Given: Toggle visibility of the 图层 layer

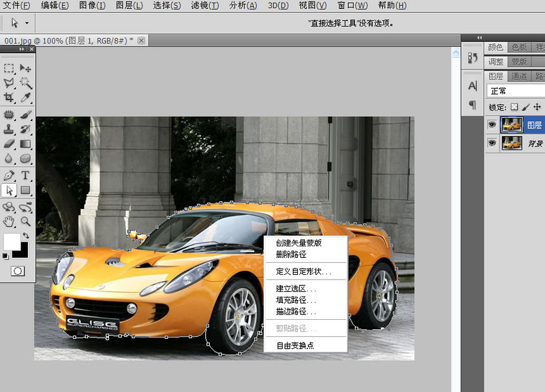Looking at the screenshot, I should point(492,125).
